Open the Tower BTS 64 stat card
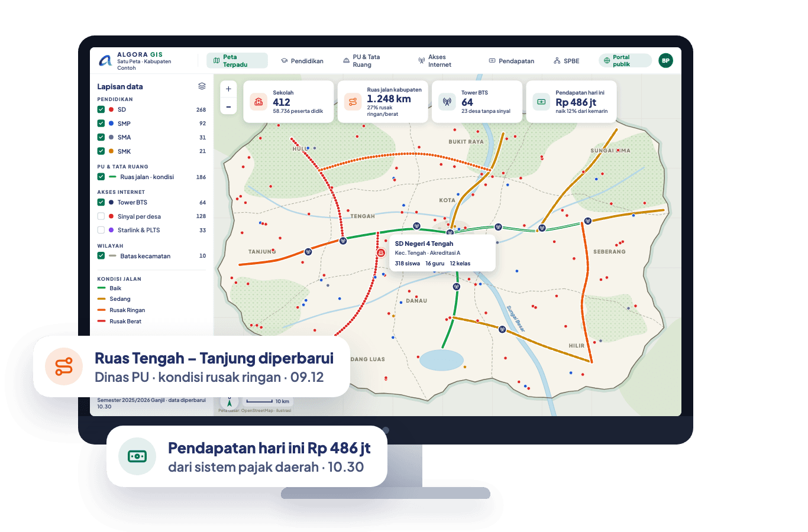The width and height of the screenshot is (808, 532). [x=477, y=102]
